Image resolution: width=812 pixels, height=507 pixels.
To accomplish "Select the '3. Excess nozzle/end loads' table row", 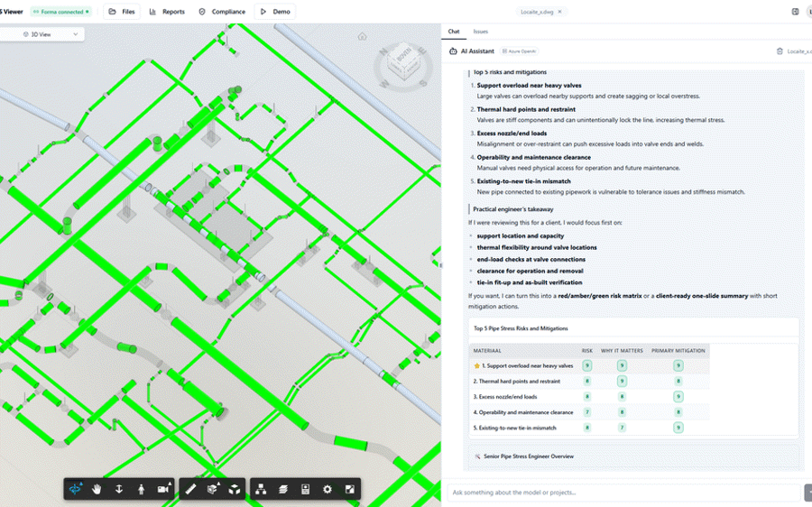I will click(x=589, y=397).
